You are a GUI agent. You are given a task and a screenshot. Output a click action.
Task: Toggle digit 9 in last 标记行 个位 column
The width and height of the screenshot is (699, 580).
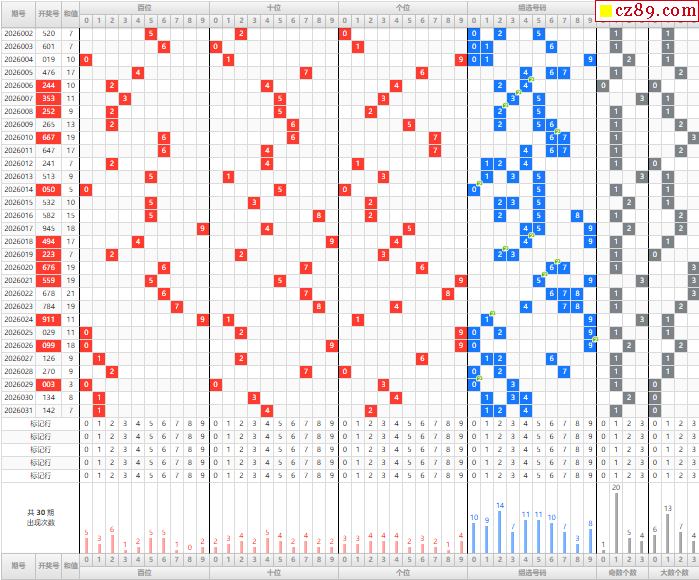click(x=461, y=476)
